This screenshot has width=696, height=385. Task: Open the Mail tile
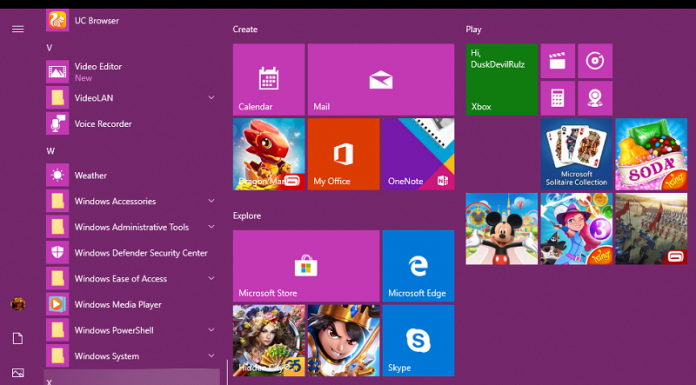(x=381, y=79)
